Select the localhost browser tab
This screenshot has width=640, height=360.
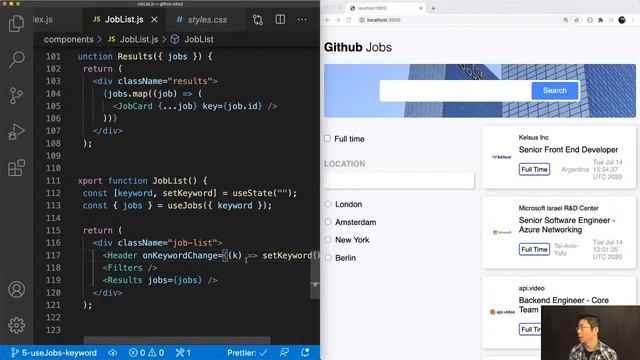[386, 8]
